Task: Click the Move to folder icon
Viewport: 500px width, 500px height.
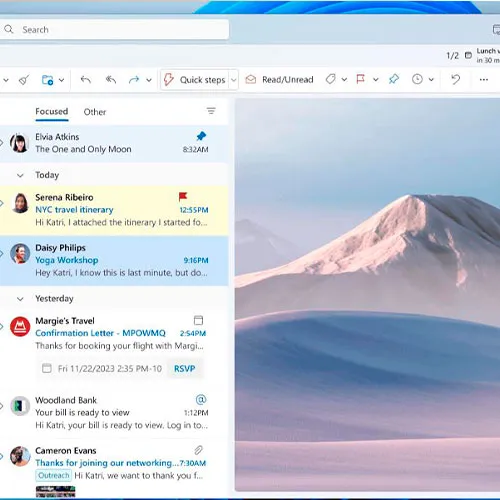Action: point(47,80)
